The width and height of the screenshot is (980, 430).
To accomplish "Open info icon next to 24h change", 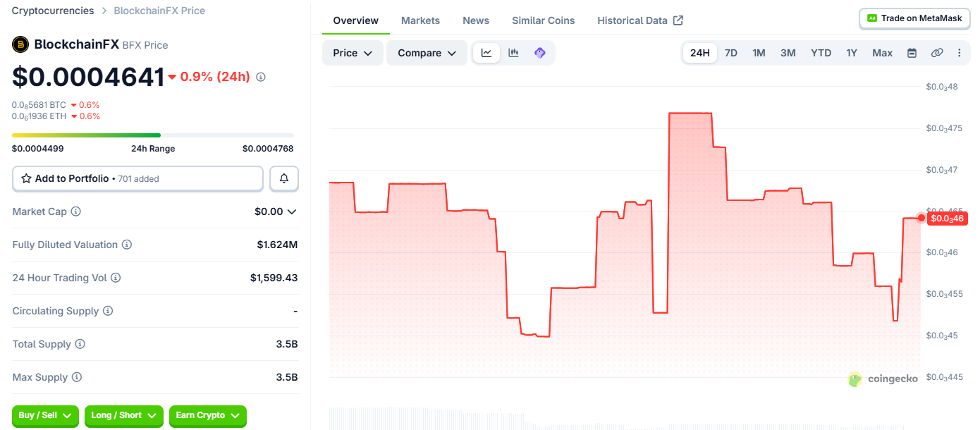I will pyautogui.click(x=261, y=77).
